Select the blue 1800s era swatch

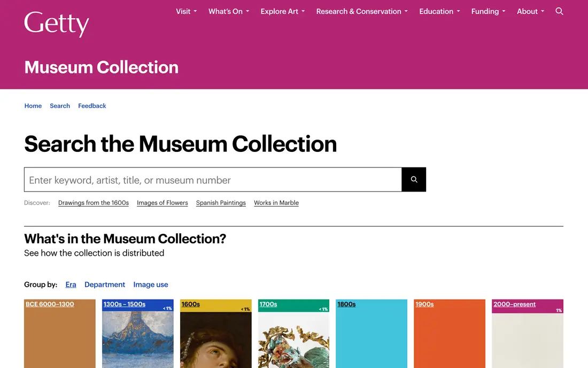372,333
